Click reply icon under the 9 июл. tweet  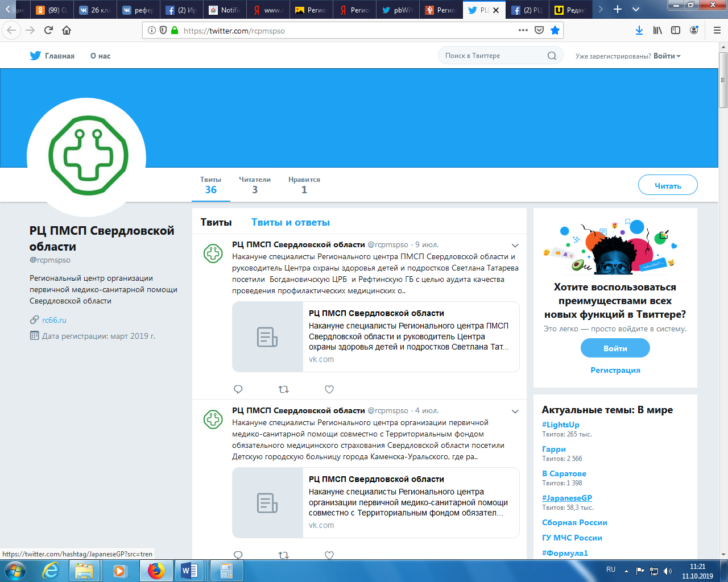pyautogui.click(x=238, y=389)
